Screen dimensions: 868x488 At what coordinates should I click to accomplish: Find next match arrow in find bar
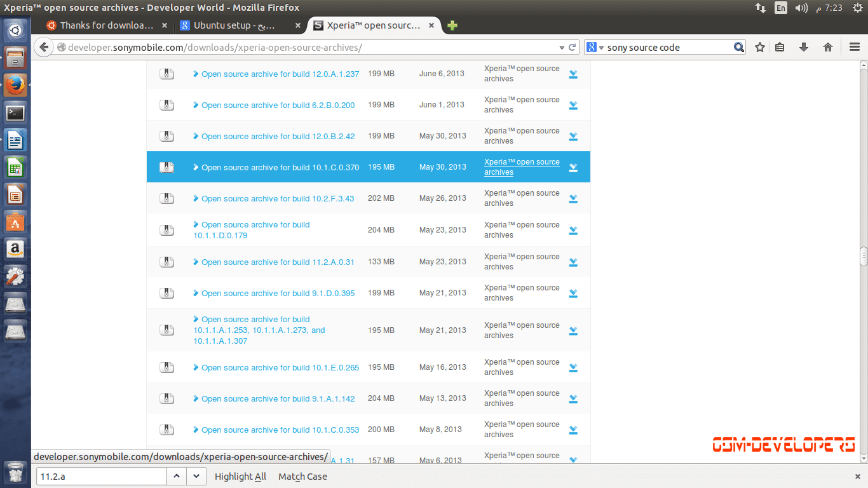point(196,476)
